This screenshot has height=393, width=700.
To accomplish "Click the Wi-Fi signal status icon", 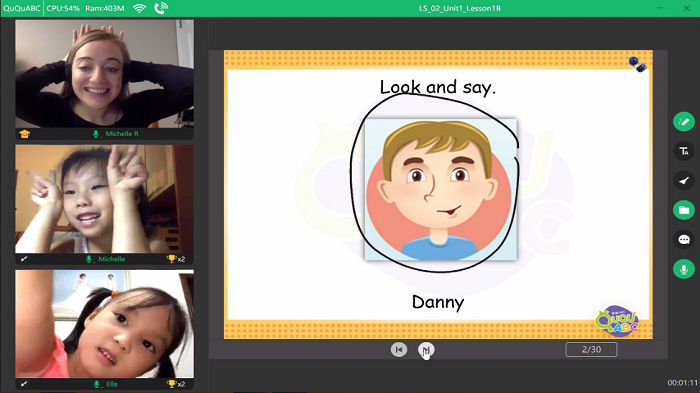I will pos(139,8).
